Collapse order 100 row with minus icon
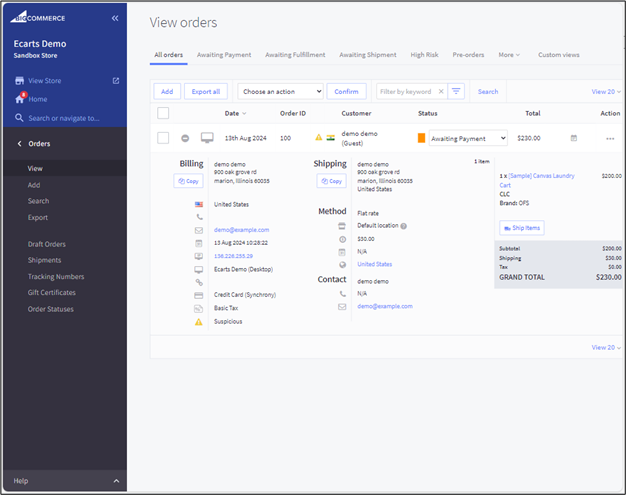626x495 pixels. click(x=185, y=138)
